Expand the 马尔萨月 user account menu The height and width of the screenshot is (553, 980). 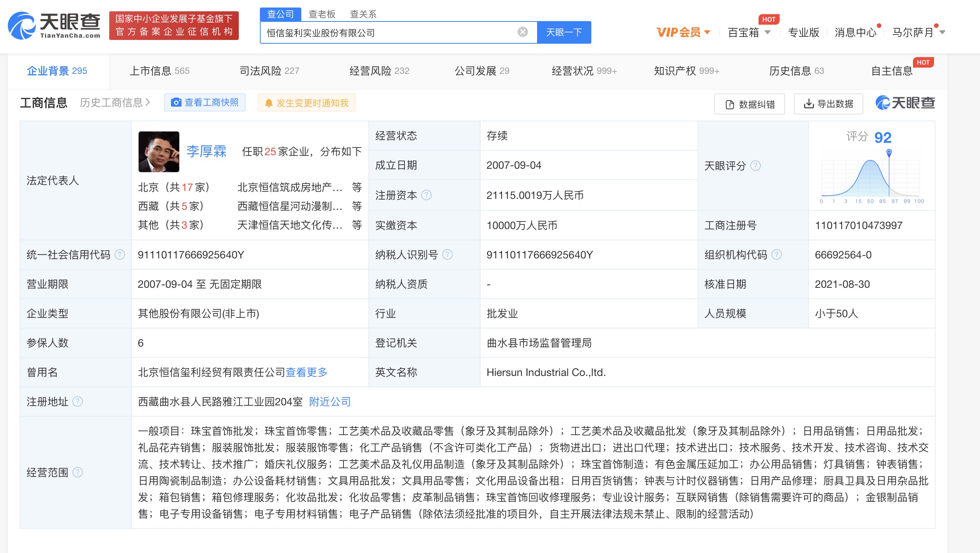(919, 32)
